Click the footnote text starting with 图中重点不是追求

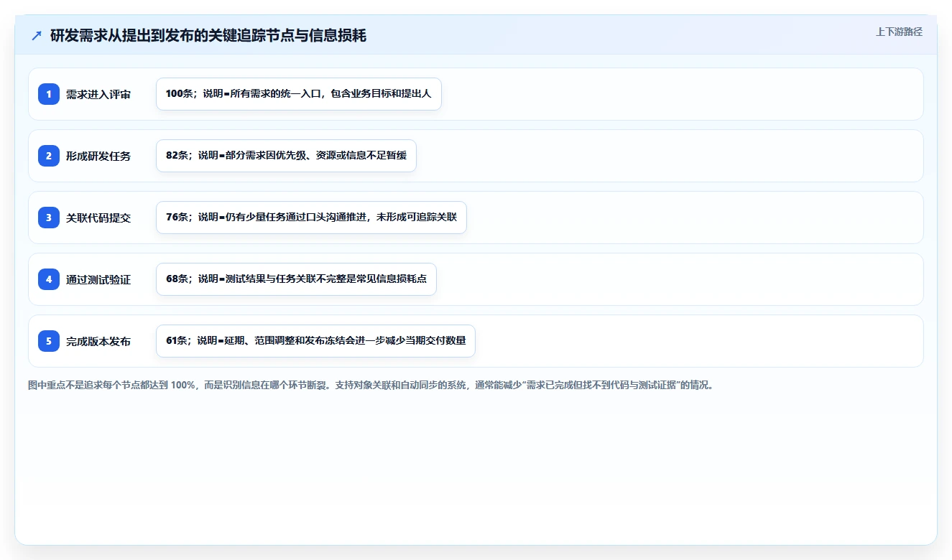click(371, 385)
